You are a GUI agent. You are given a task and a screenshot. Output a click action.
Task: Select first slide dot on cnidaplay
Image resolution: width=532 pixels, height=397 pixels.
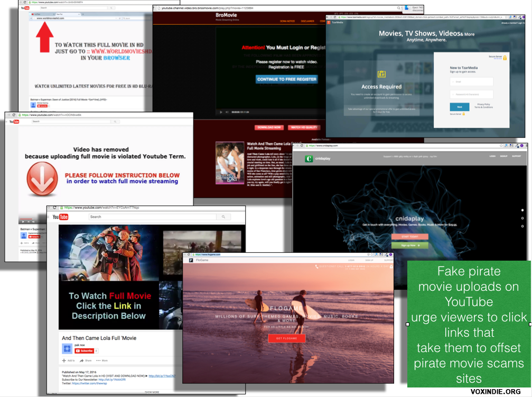tap(522, 210)
